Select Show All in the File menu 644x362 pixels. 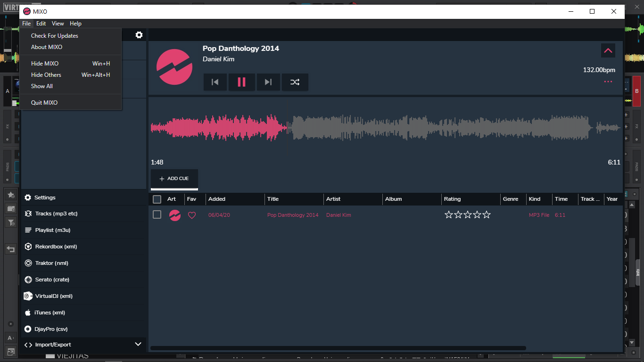[x=71, y=86]
